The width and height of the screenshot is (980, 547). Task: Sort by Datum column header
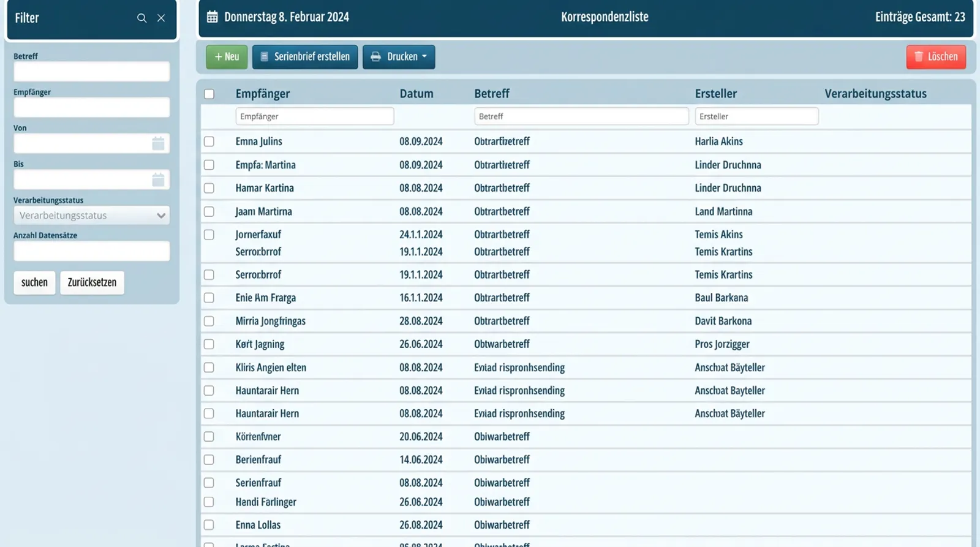tap(417, 94)
